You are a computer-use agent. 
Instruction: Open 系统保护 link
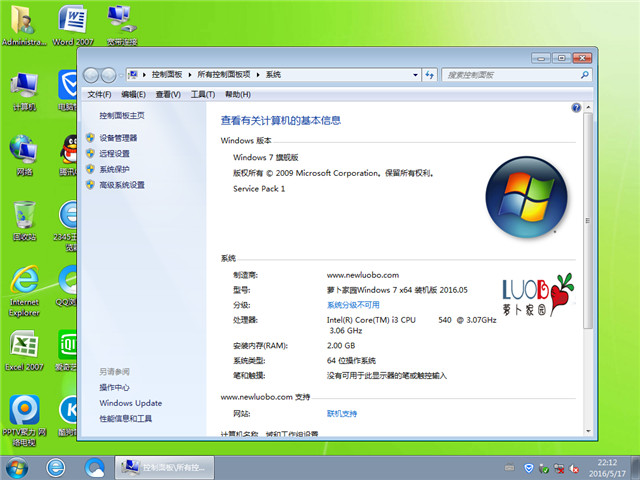114,169
